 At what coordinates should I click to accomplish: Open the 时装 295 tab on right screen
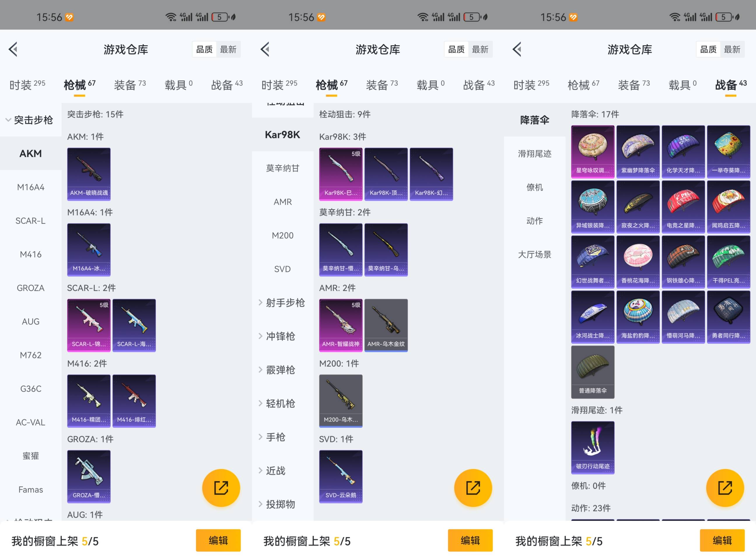531,85
